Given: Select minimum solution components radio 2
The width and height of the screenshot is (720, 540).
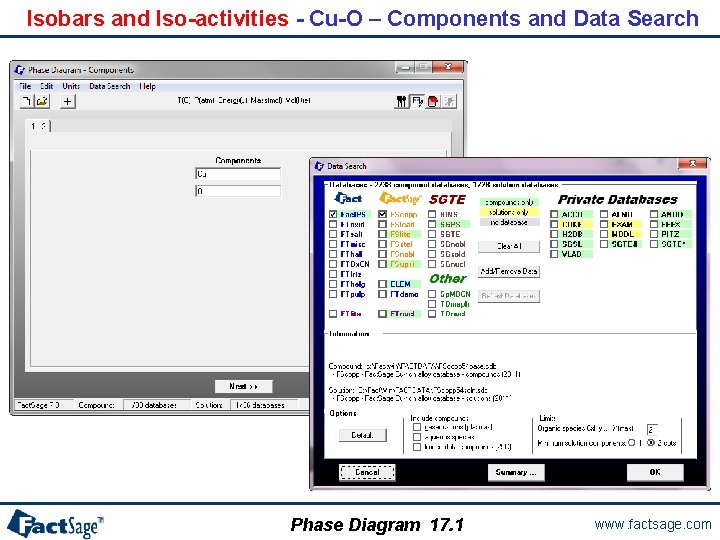Looking at the screenshot, I should coord(651,443).
